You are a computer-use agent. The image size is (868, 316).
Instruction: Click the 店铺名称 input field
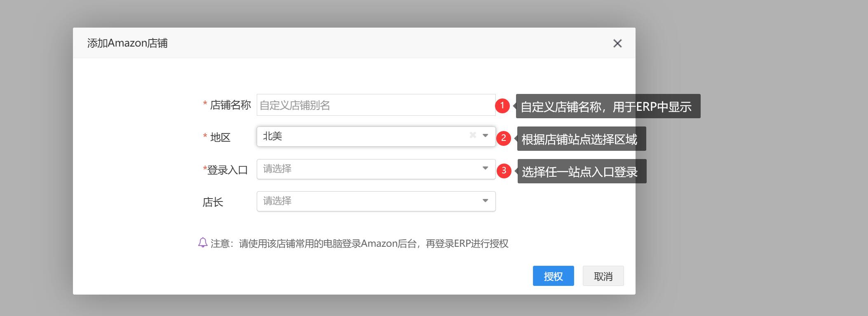[375, 105]
